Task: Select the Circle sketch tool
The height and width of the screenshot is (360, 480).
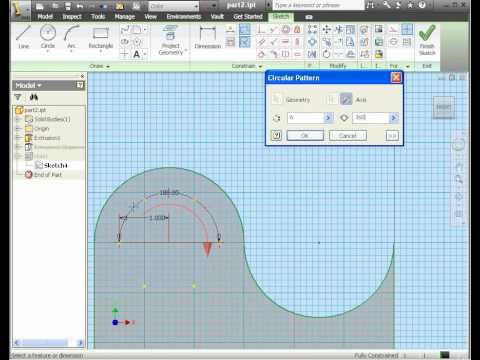Action: tap(48, 37)
